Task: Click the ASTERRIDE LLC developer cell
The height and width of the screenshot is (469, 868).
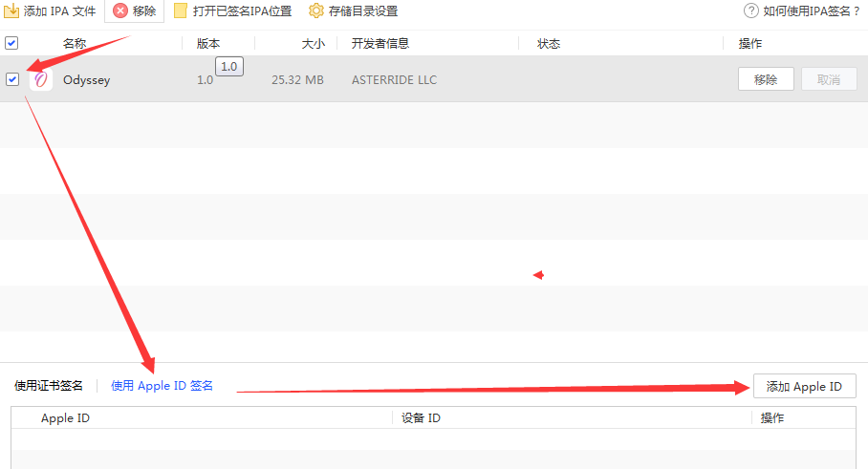Action: [394, 80]
